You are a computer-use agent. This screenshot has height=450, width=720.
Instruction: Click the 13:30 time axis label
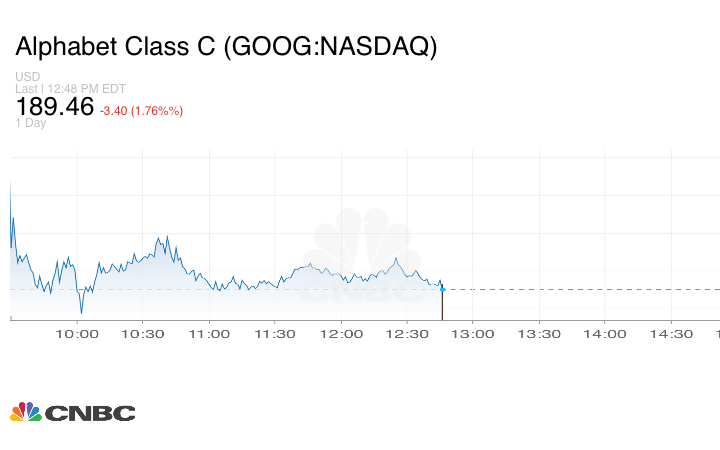(x=539, y=334)
